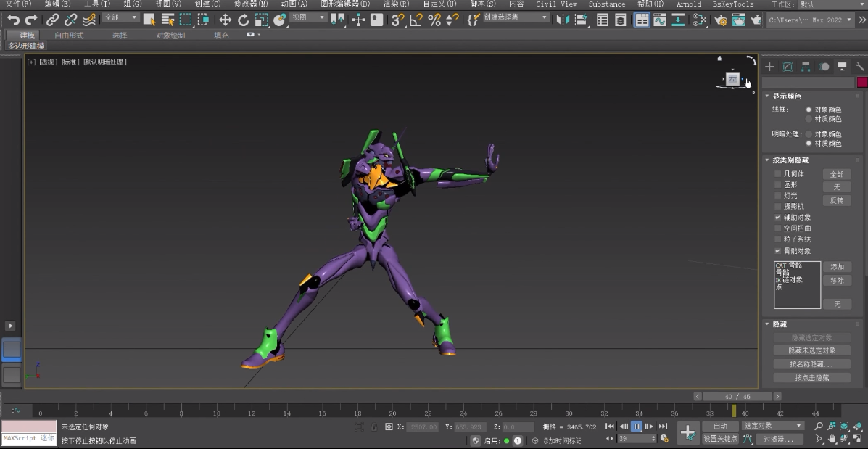Open the 工作区 默认 workspace dropdown
The image size is (868, 449).
tap(833, 4)
